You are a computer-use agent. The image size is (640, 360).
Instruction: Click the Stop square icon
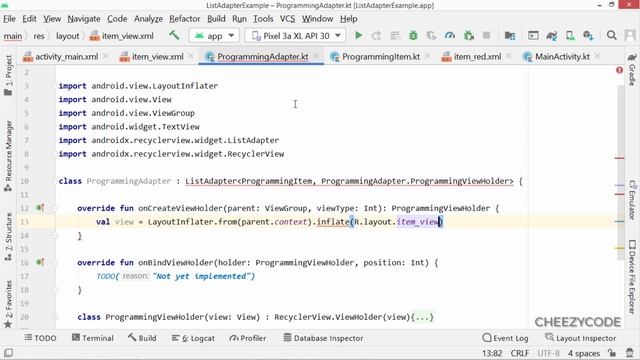487,36
